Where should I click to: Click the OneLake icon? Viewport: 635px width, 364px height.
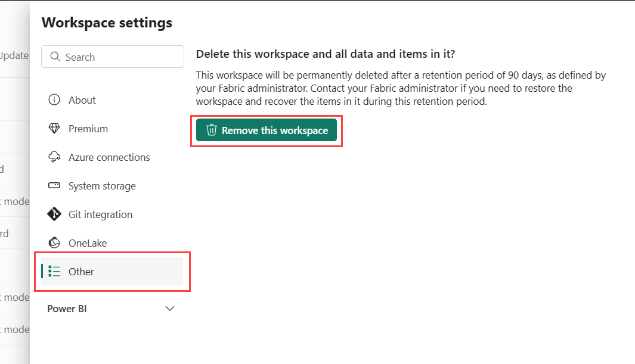54,243
